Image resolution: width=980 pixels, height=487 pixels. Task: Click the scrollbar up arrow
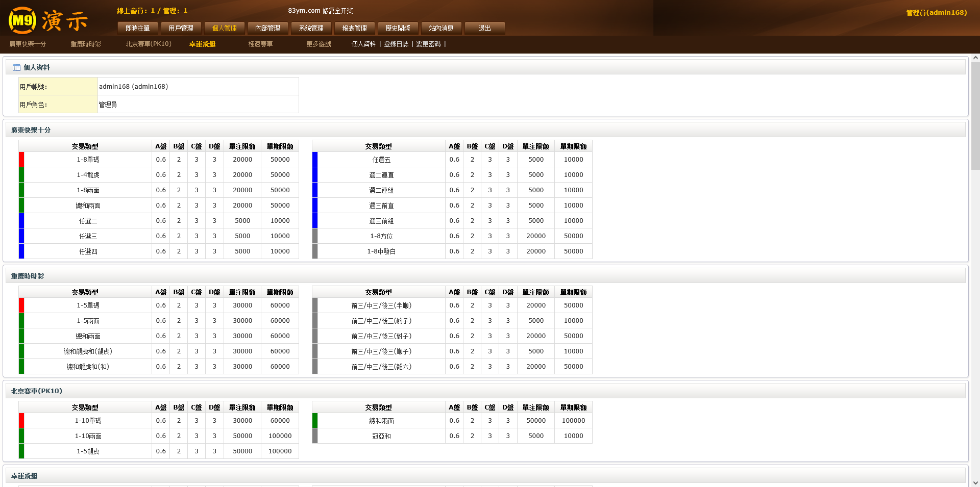coord(975,58)
